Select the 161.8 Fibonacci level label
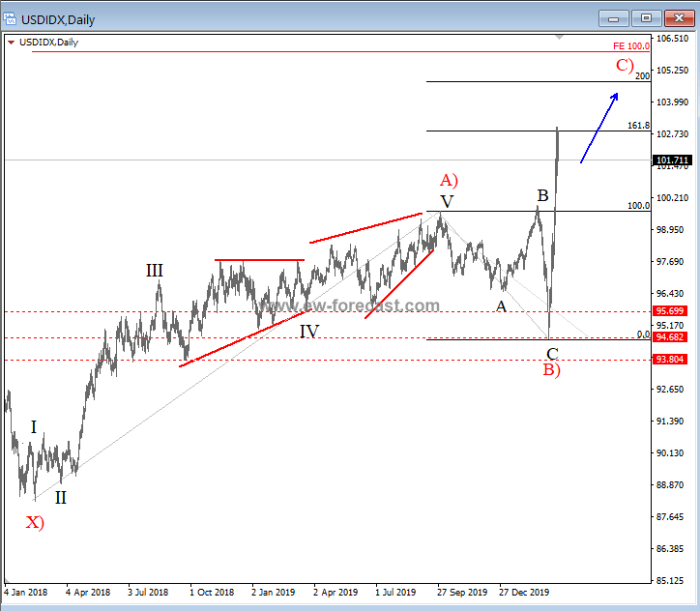 (638, 126)
